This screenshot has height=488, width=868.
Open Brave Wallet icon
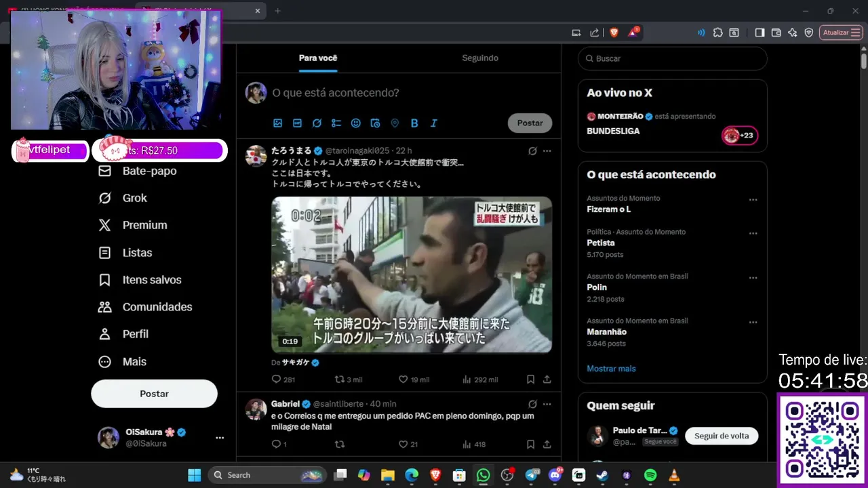pos(776,33)
